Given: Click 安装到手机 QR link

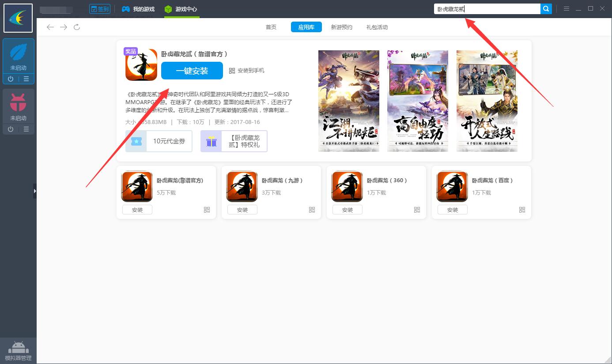Looking at the screenshot, I should click(x=247, y=71).
